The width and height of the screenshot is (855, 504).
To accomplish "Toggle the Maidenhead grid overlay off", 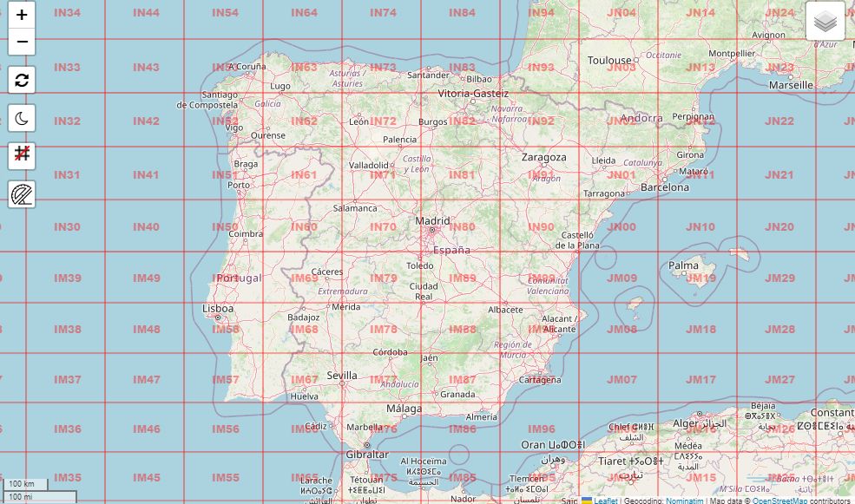I will tap(21, 155).
